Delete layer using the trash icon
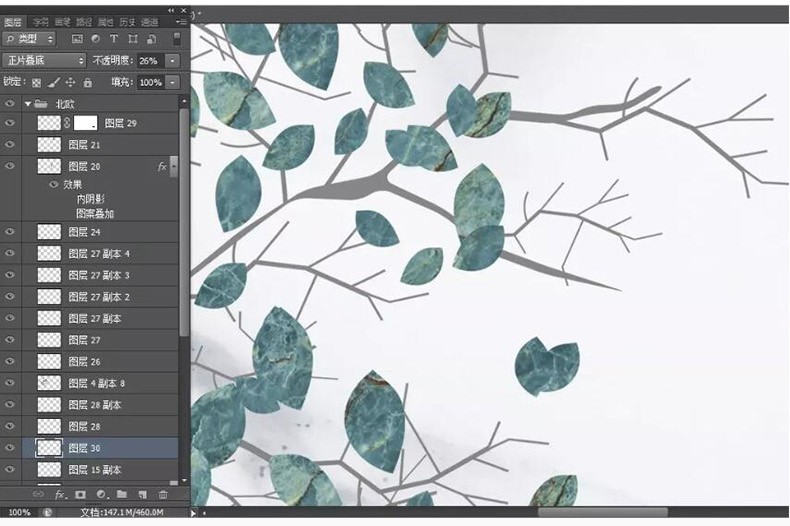Screen dimensions: 790x526 (x=163, y=494)
